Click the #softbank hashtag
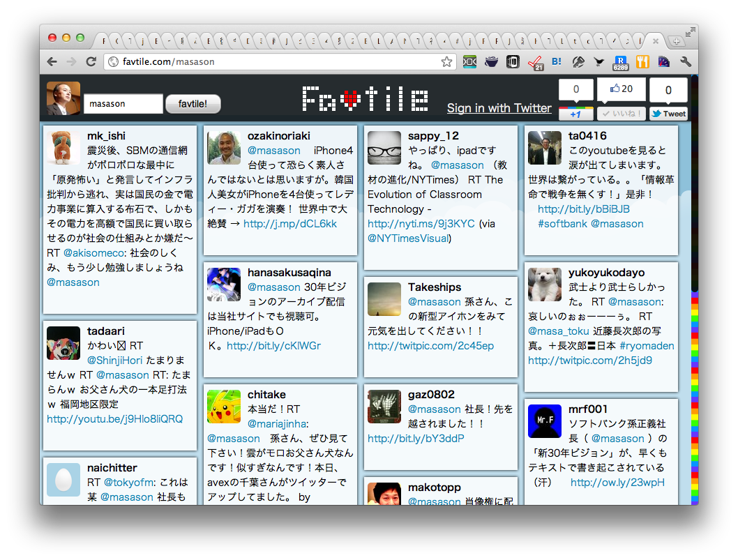This screenshot has width=738, height=560. coord(562,224)
